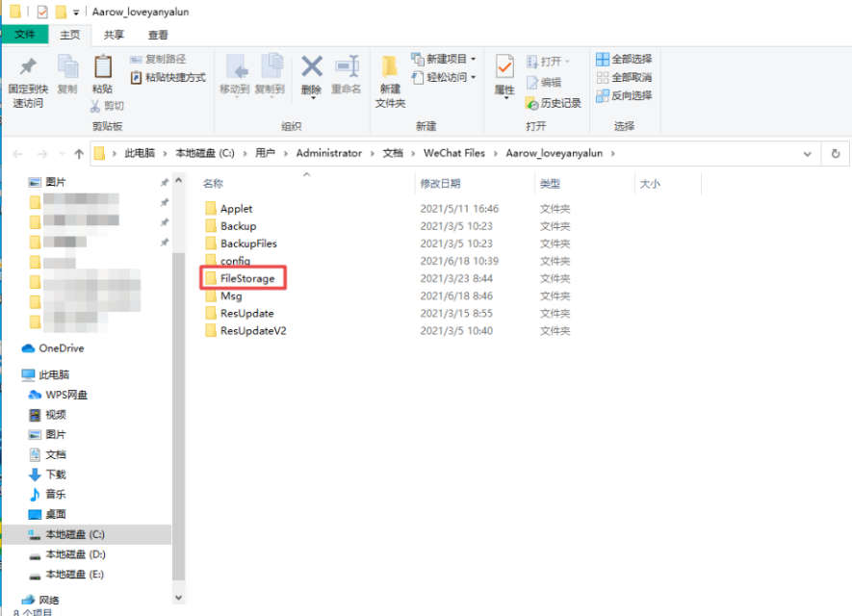Select the FileStorage folder
Image resolution: width=852 pixels, height=616 pixels.
[x=247, y=278]
